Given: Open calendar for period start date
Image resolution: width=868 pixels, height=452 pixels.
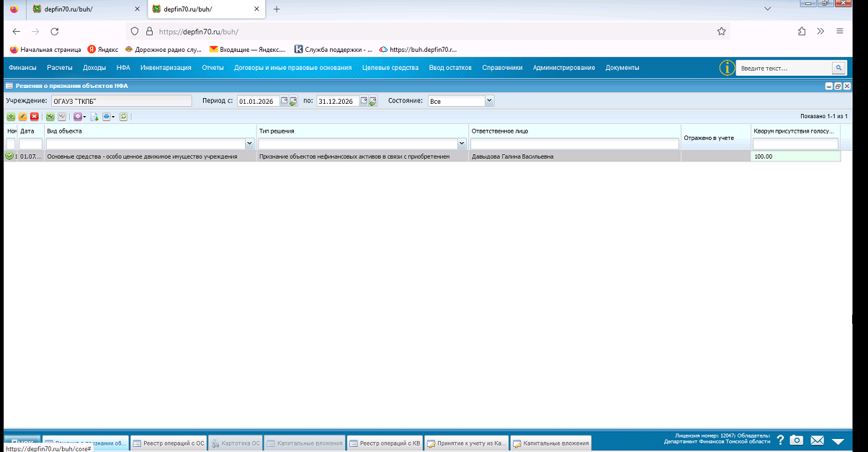Looking at the screenshot, I should 285,101.
